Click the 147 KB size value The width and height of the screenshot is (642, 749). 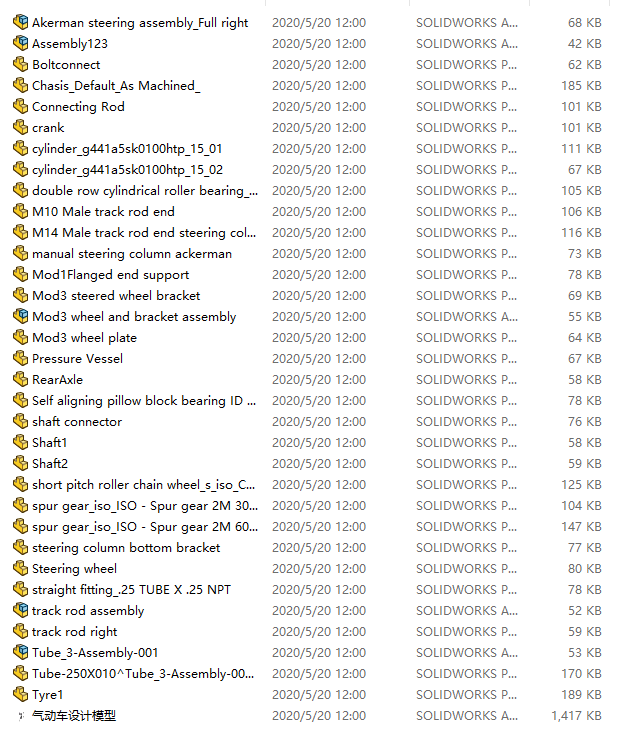click(x=581, y=526)
